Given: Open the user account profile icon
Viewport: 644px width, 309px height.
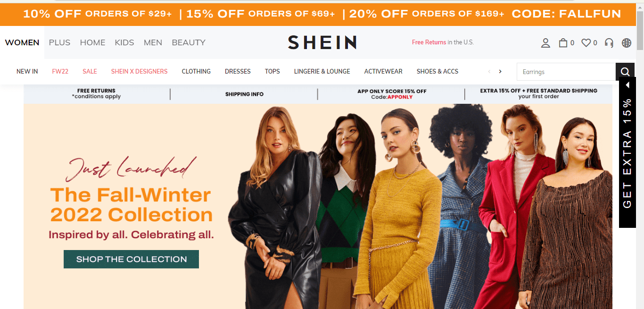Looking at the screenshot, I should [x=545, y=43].
